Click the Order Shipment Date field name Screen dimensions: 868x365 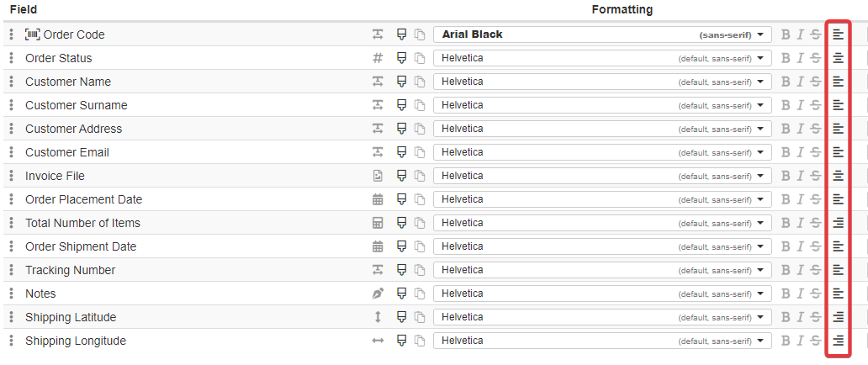[81, 246]
